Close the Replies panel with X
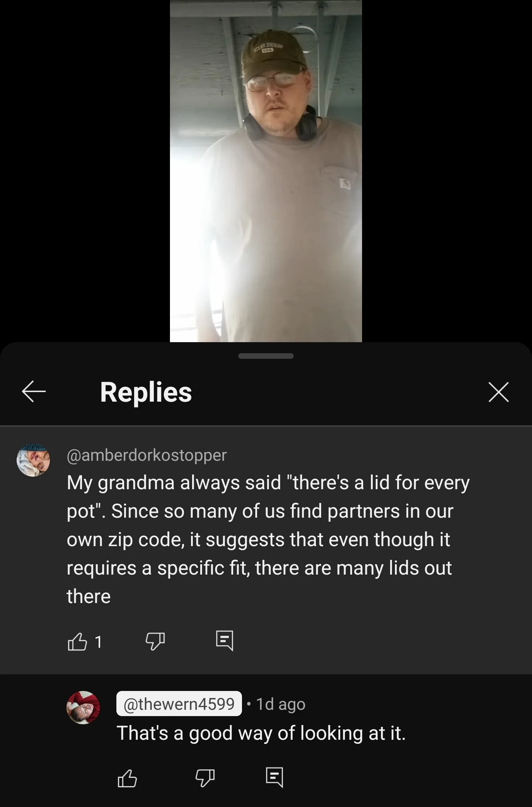 coord(498,392)
